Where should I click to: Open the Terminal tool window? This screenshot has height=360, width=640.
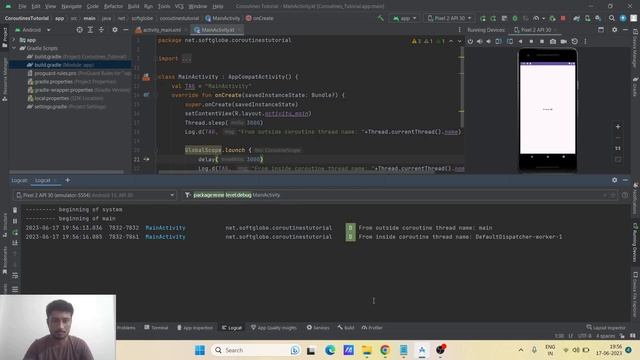[x=156, y=328]
